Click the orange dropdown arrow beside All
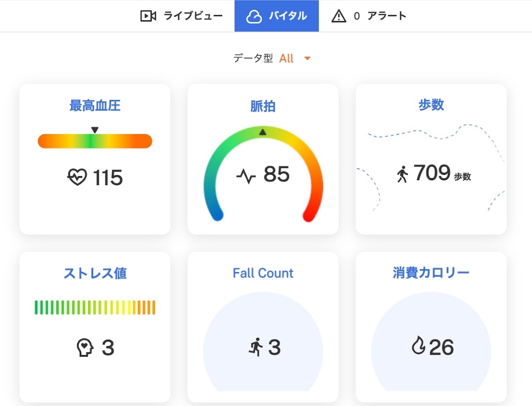 click(307, 58)
